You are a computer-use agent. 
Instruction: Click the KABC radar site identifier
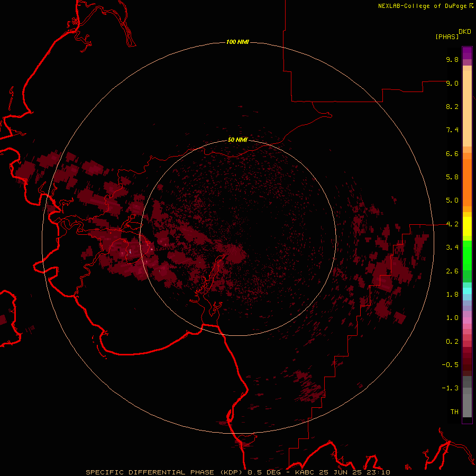[305, 472]
